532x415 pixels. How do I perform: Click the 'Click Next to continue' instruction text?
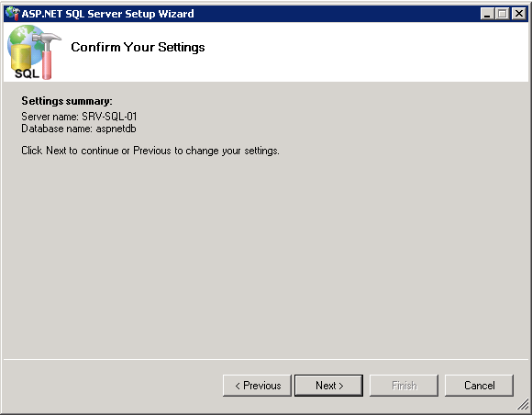(150, 151)
